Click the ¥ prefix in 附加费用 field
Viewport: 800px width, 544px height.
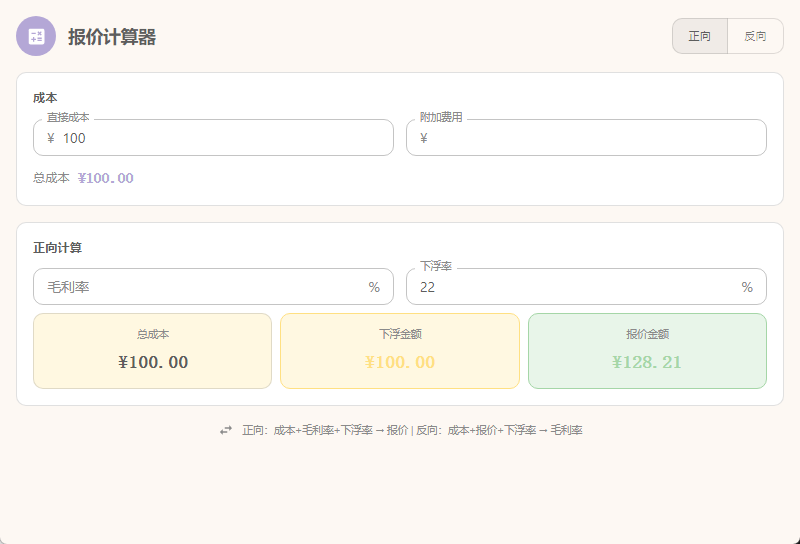click(x=424, y=138)
